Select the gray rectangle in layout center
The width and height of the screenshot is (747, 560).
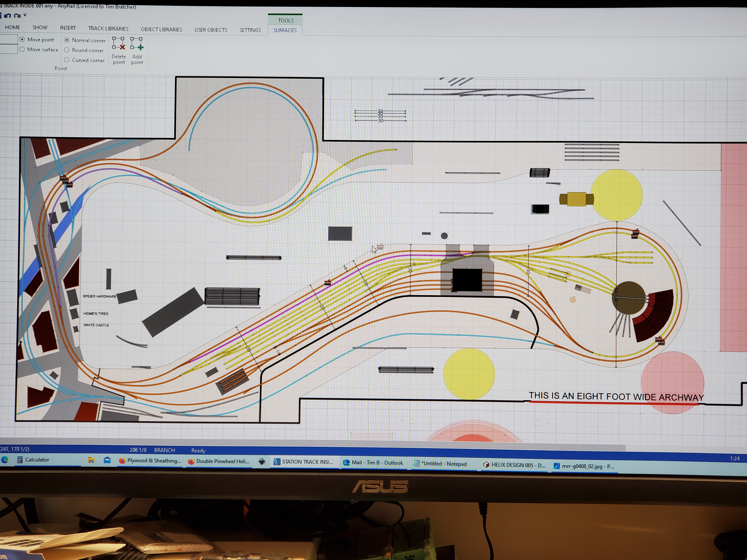point(340,234)
